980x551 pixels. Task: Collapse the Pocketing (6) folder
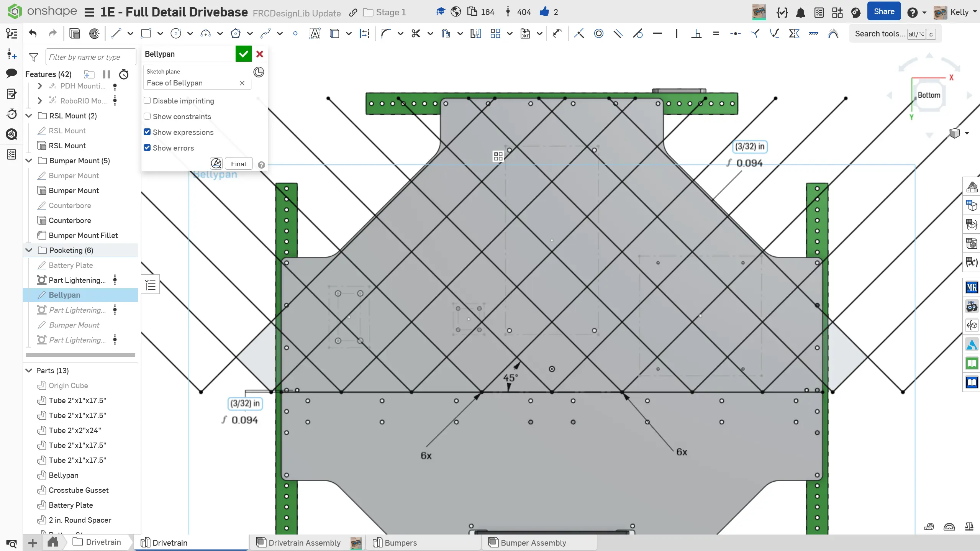coord(29,250)
